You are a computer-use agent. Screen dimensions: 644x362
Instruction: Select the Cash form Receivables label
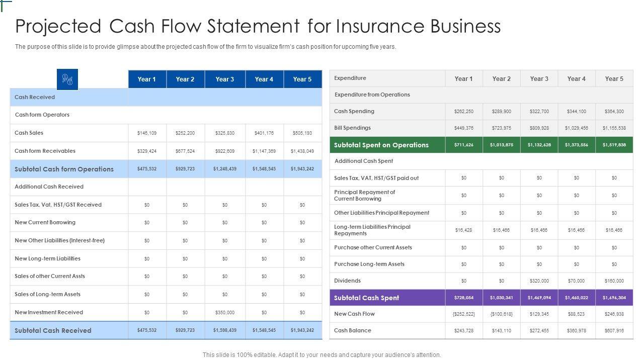tap(45, 151)
